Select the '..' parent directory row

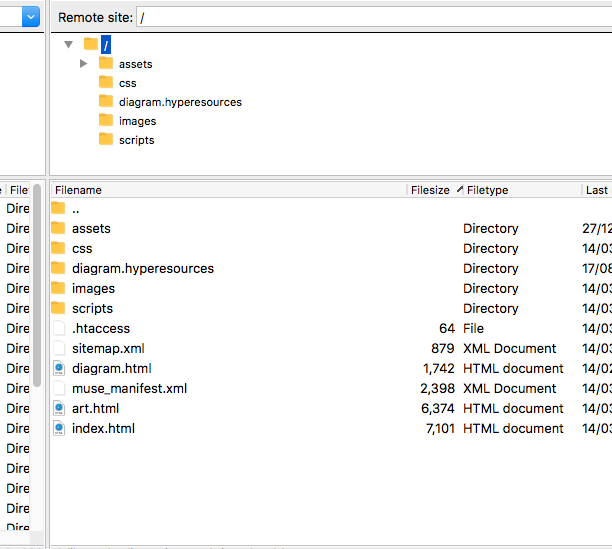(331, 209)
